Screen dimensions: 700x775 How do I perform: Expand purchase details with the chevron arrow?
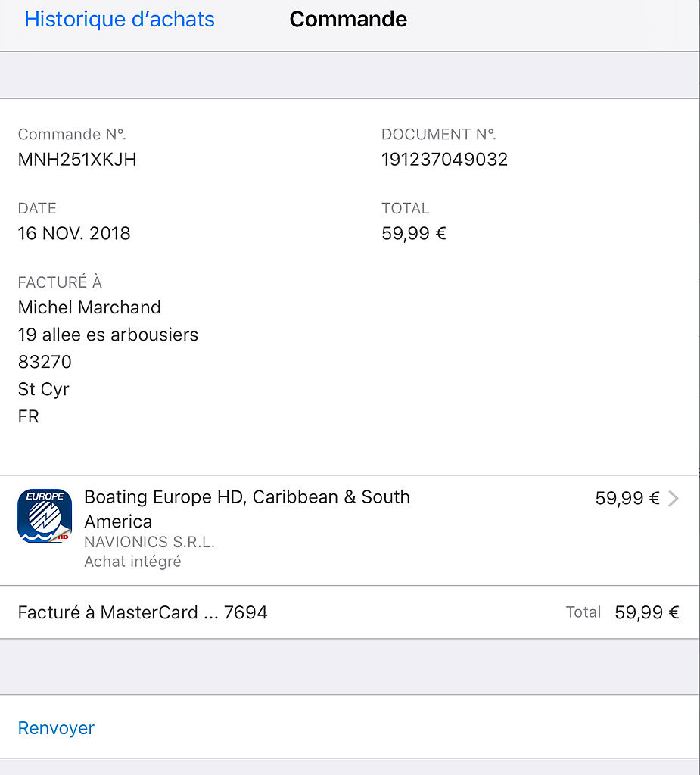pyautogui.click(x=673, y=499)
